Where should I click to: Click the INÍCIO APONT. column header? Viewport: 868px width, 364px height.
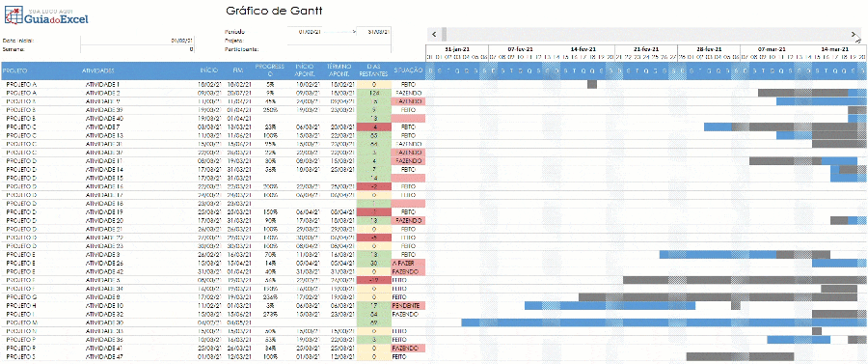click(305, 70)
